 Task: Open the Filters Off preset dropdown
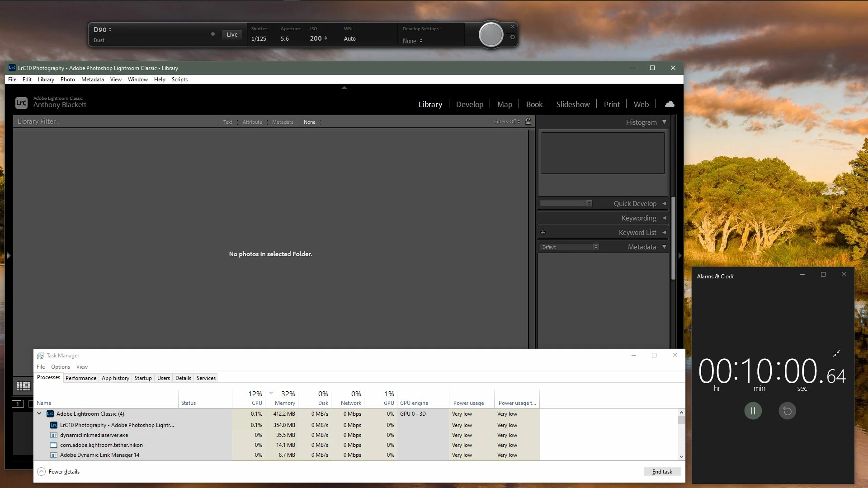tap(507, 122)
